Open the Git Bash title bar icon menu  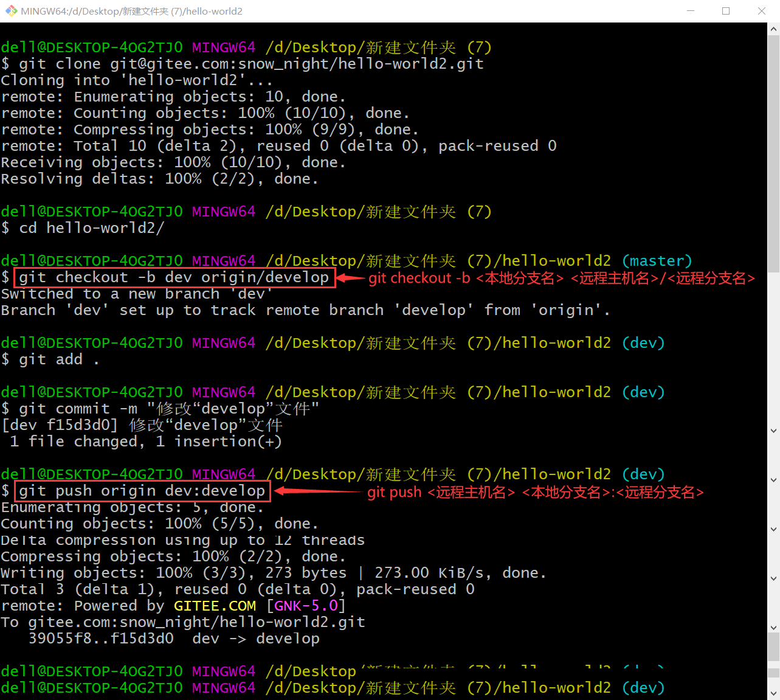pos(10,11)
